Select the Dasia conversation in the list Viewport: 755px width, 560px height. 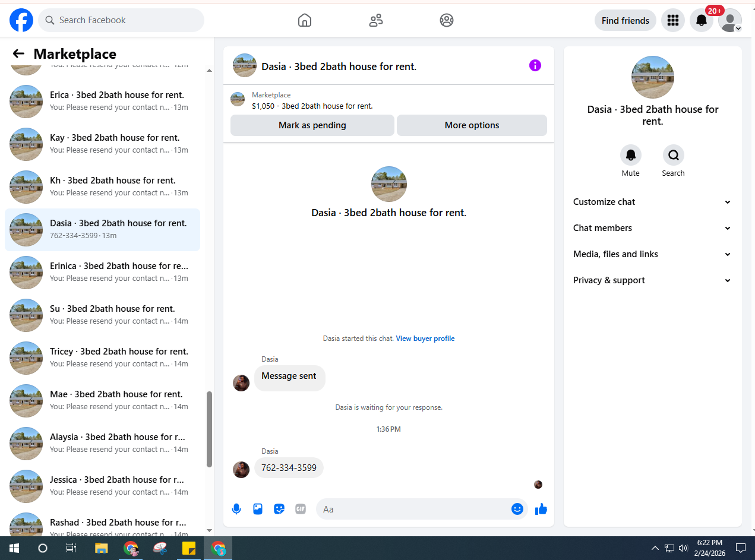pos(102,230)
